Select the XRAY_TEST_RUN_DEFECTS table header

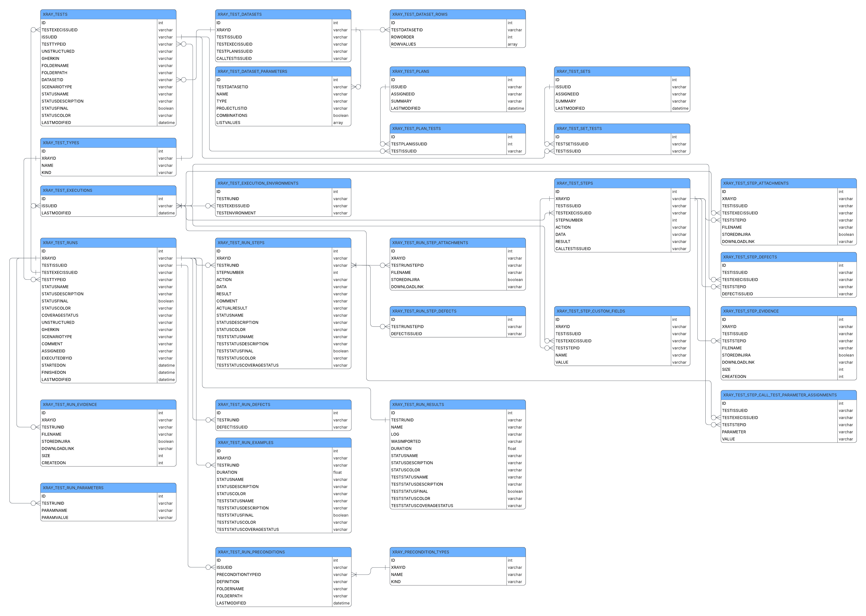coord(283,404)
